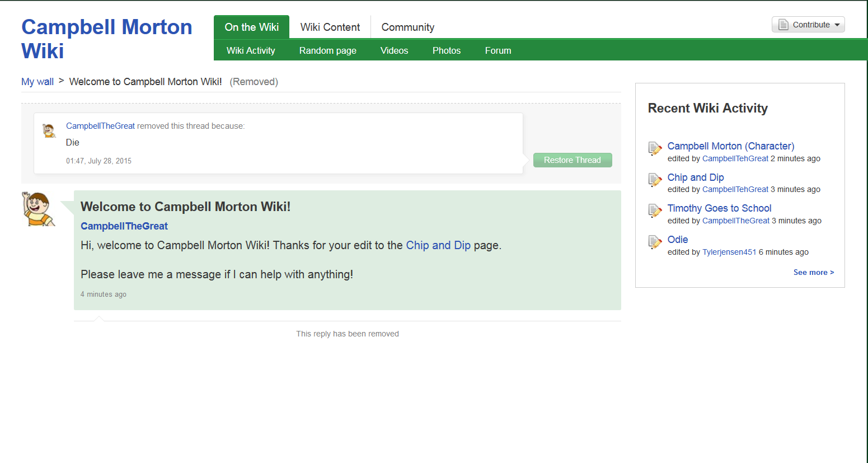Click the Welcome to Campbell Morton Wiki! message heading
Image resolution: width=868 pixels, height=463 pixels.
coord(185,207)
